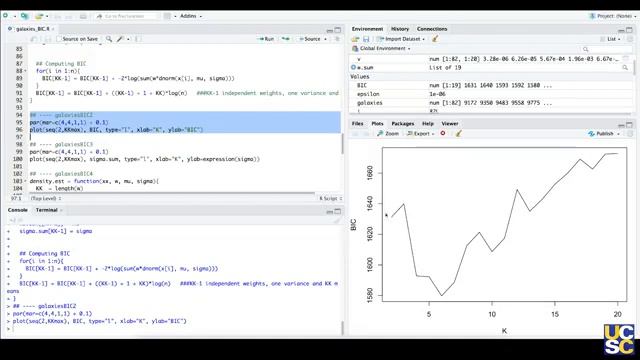Toggle the Source on Save checkbox
The image size is (640, 360).
pyautogui.click(x=59, y=39)
